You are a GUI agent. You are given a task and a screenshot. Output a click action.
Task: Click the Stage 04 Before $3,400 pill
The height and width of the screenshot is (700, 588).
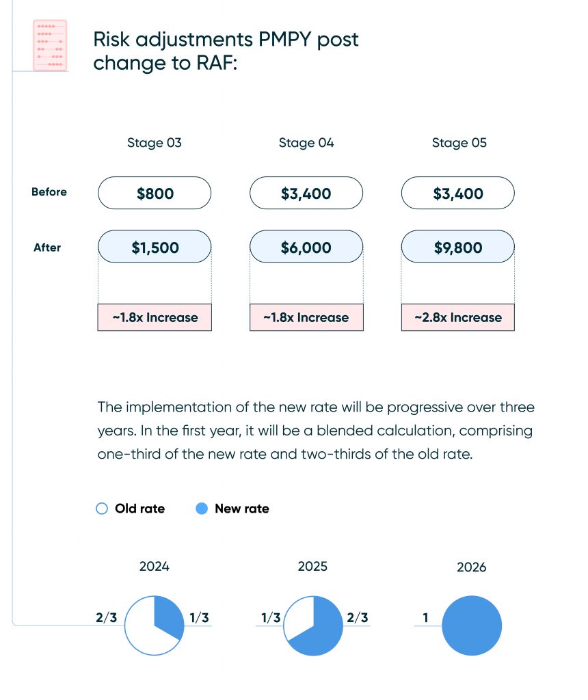(x=306, y=193)
